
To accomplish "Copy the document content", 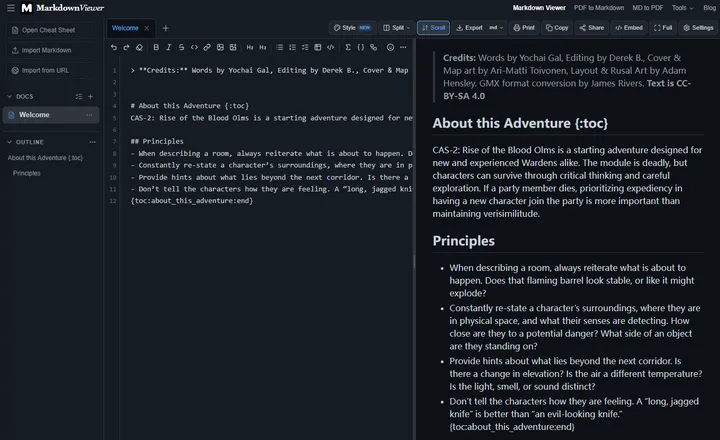I will pos(557,28).
